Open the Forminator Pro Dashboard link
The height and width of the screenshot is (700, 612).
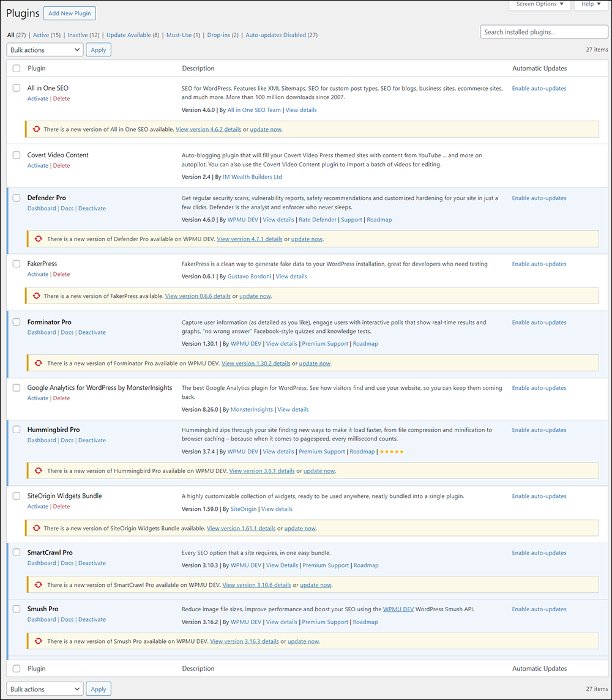point(42,332)
